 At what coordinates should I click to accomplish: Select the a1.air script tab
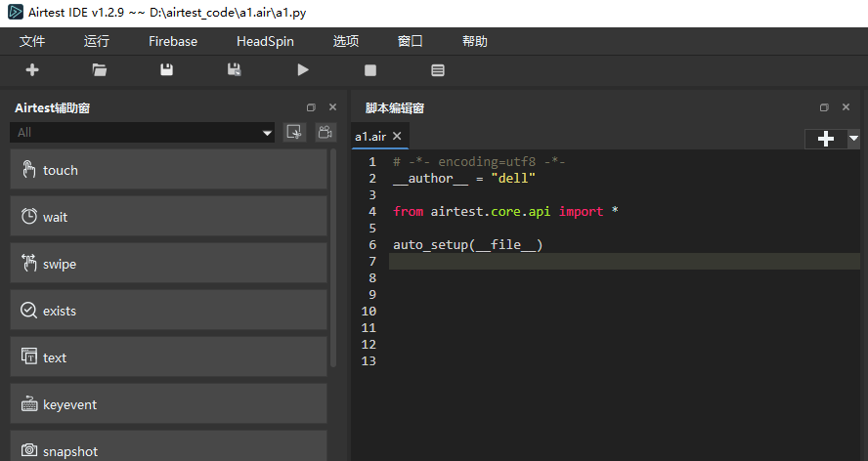click(x=370, y=137)
